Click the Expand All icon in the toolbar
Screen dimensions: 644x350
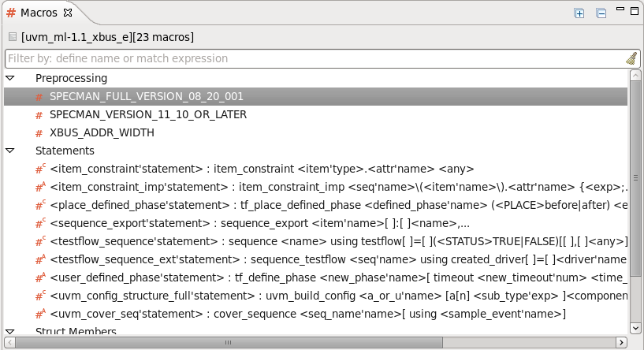[x=579, y=13]
